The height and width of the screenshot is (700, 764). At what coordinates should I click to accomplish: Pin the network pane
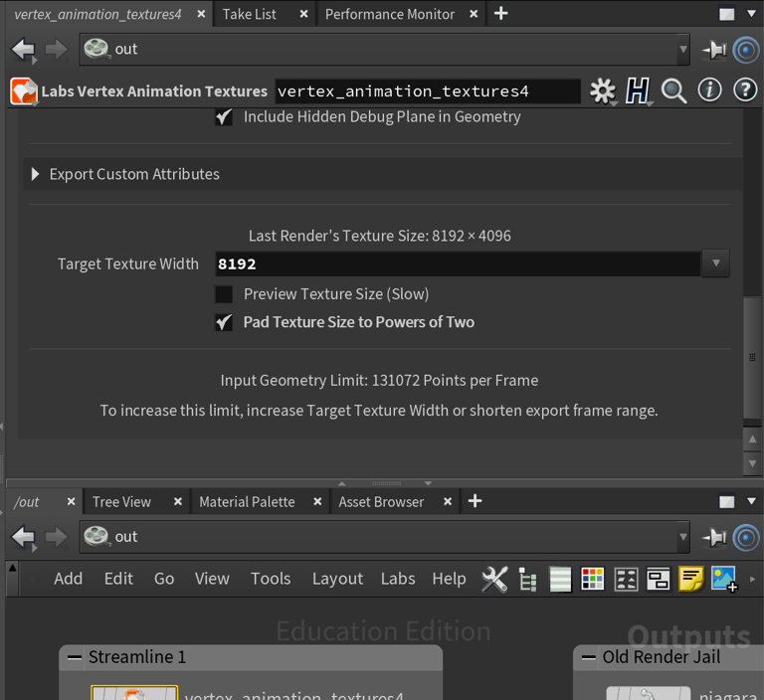tap(714, 537)
